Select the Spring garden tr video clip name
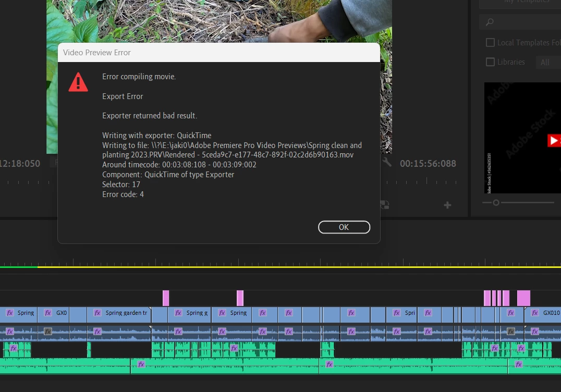 tap(126, 313)
